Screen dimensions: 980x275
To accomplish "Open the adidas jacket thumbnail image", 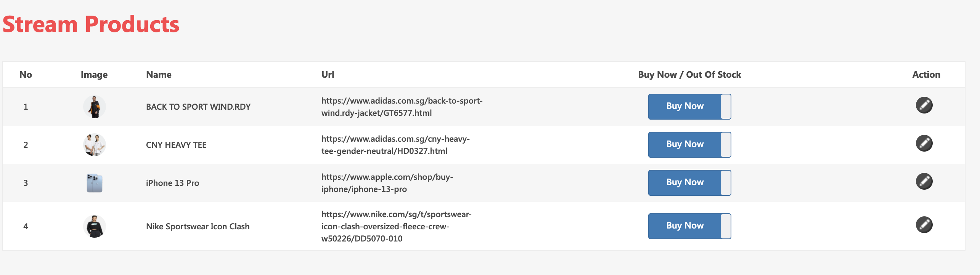I will tap(94, 107).
